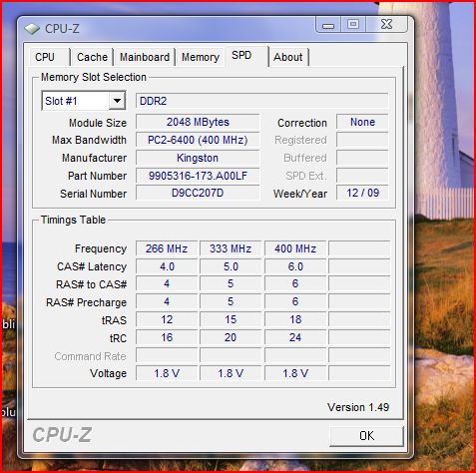Click the empty SPD Ext. field
476x473 pixels.
362,176
